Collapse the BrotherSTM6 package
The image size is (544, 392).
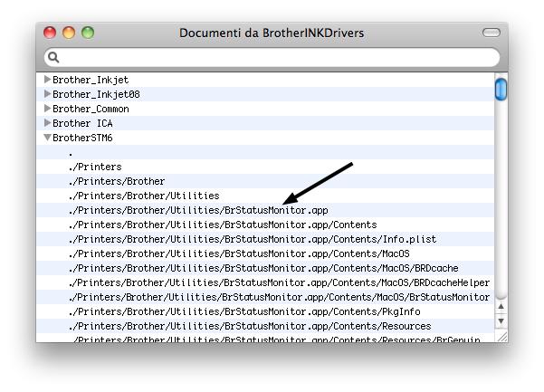click(x=48, y=138)
